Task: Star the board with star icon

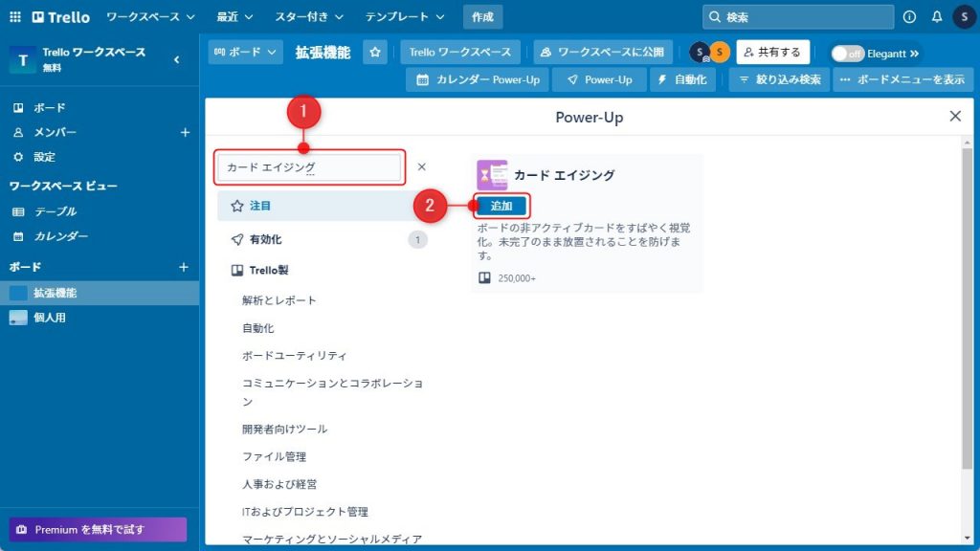Action: coord(375,53)
